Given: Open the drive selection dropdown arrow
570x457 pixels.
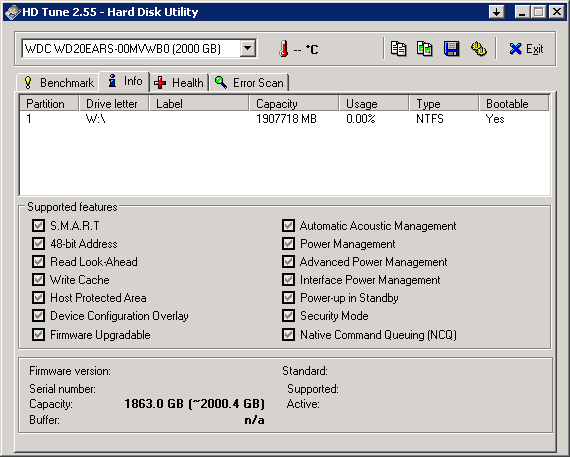Looking at the screenshot, I should pos(248,48).
